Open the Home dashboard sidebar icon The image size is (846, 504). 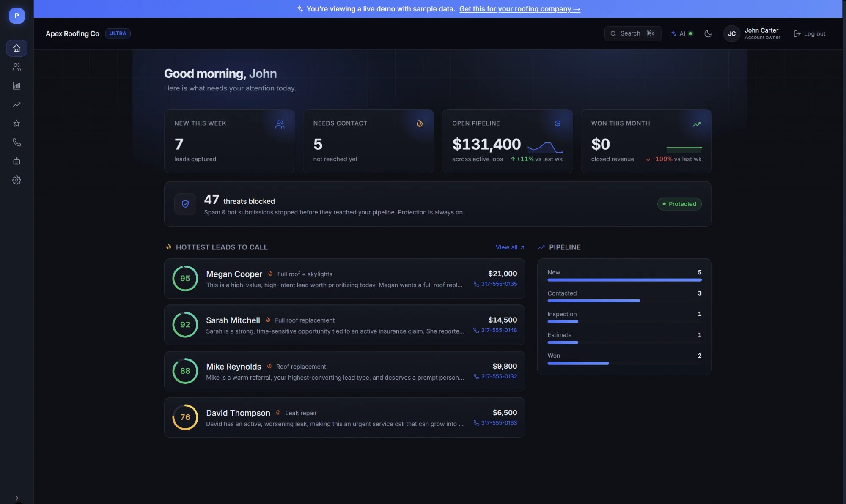pyautogui.click(x=16, y=48)
